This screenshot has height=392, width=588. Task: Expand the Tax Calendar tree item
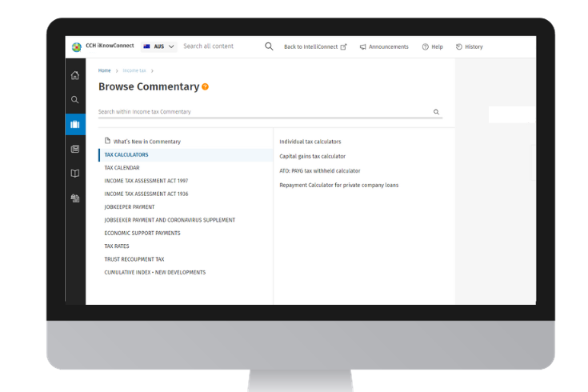[122, 168]
